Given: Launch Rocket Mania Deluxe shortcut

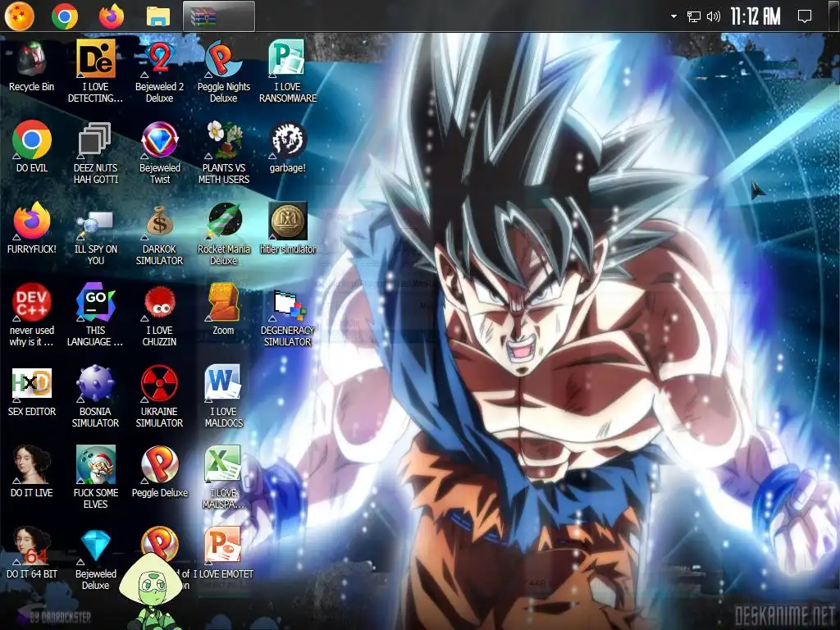Looking at the screenshot, I should coord(223,235).
